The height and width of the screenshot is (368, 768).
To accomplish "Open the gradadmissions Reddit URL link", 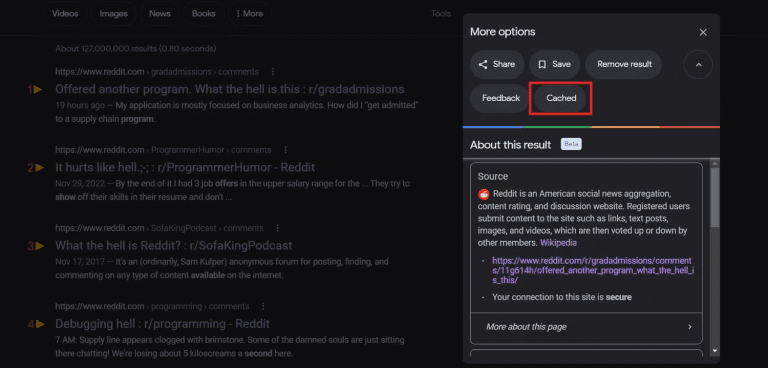I will tap(593, 270).
